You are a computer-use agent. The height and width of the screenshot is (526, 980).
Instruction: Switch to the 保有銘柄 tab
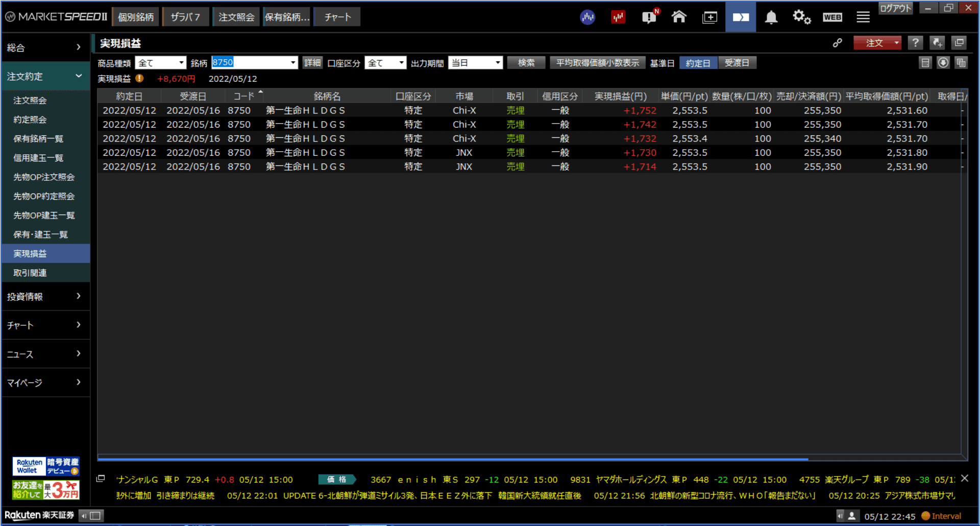287,17
